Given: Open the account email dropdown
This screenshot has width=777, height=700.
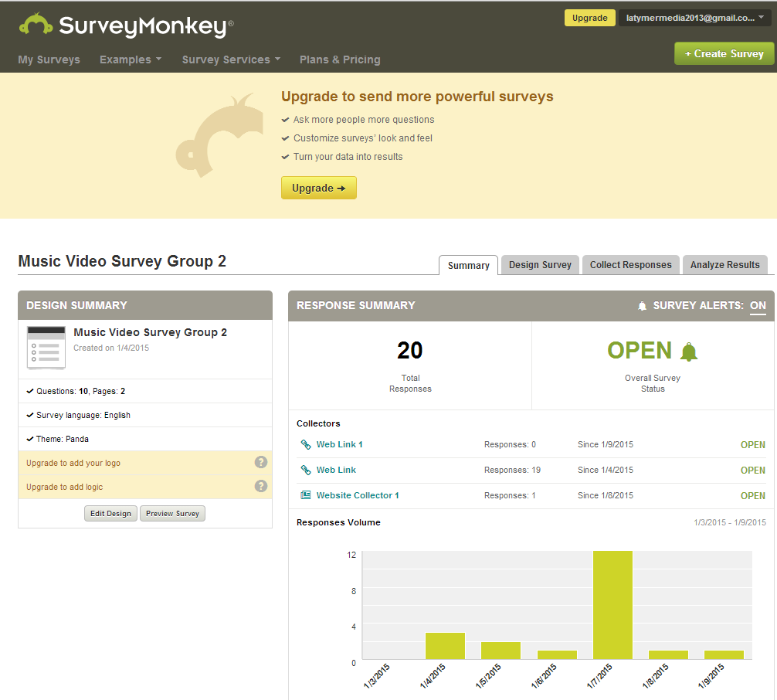Looking at the screenshot, I should tap(694, 18).
